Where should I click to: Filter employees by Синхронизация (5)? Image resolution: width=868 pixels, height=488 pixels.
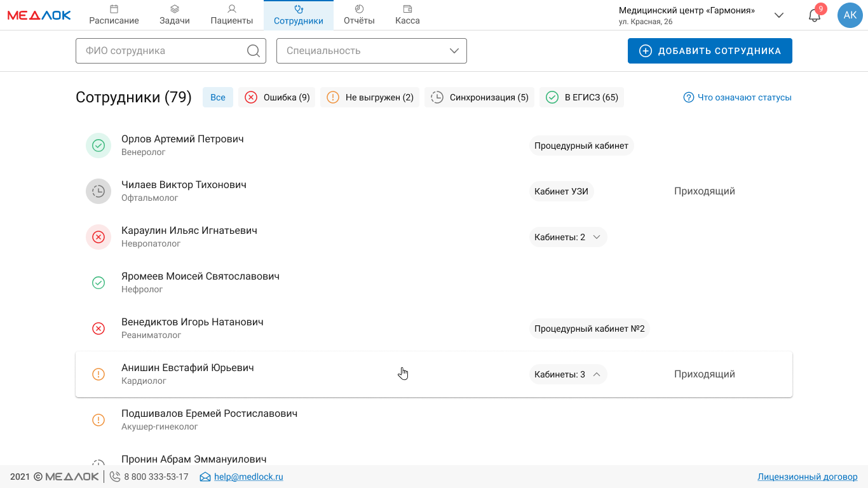(479, 97)
